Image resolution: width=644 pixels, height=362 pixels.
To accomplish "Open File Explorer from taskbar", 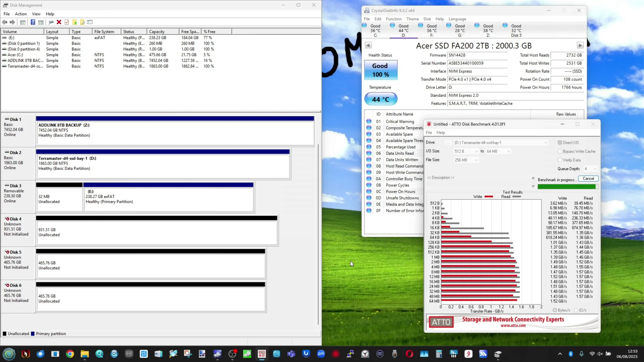I will [x=85, y=354].
